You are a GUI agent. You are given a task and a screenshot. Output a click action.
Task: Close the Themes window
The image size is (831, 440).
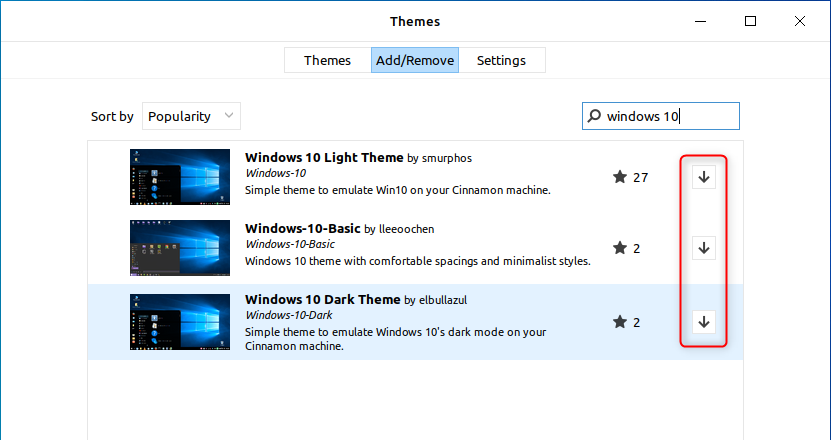(798, 21)
